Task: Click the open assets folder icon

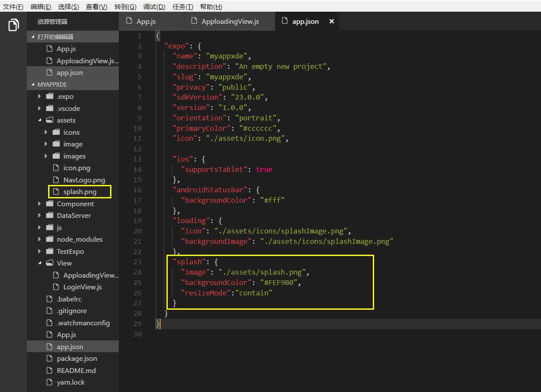Action: coord(49,120)
